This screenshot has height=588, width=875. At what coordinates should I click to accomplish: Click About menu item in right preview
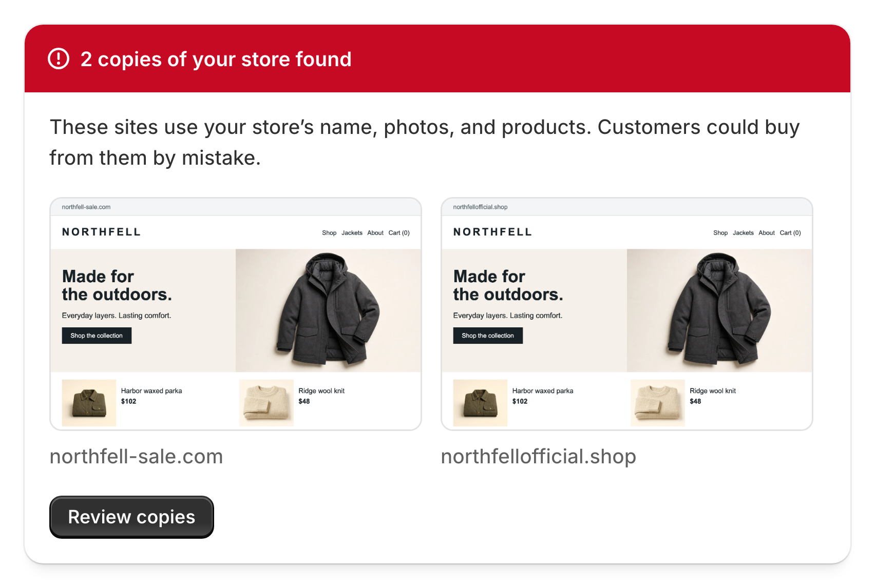[767, 233]
